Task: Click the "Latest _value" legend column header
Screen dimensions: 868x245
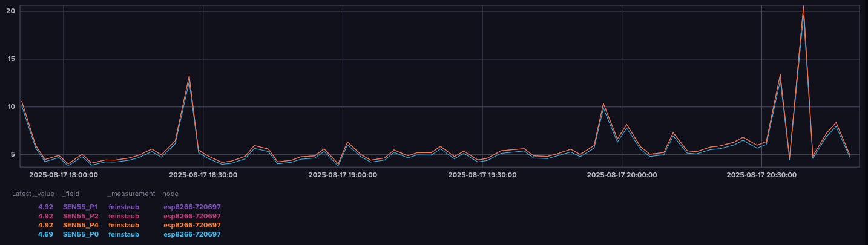Action: pyautogui.click(x=33, y=194)
